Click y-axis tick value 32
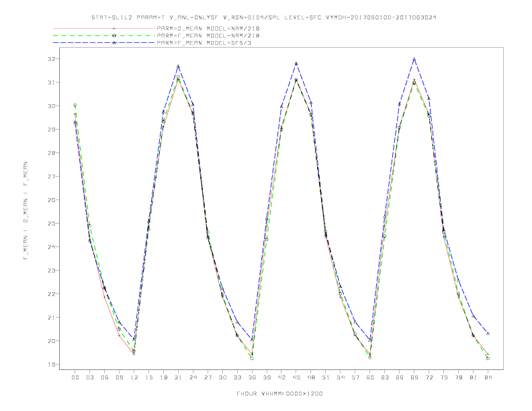 click(52, 59)
